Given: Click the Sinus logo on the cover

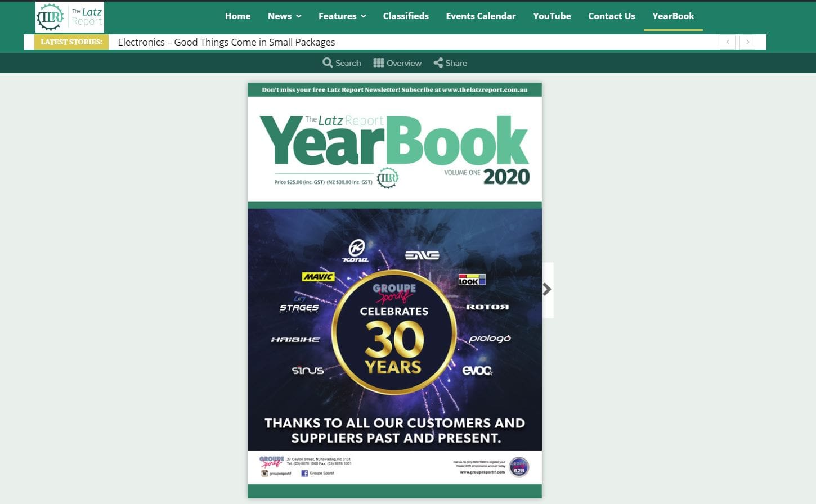Looking at the screenshot, I should [x=308, y=371].
